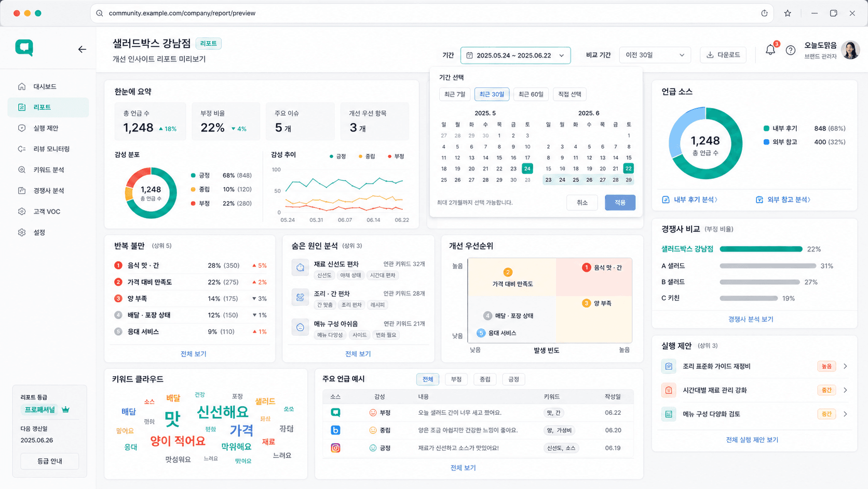868x489 pixels.
Task: Open help question mark icon
Action: pyautogui.click(x=790, y=50)
